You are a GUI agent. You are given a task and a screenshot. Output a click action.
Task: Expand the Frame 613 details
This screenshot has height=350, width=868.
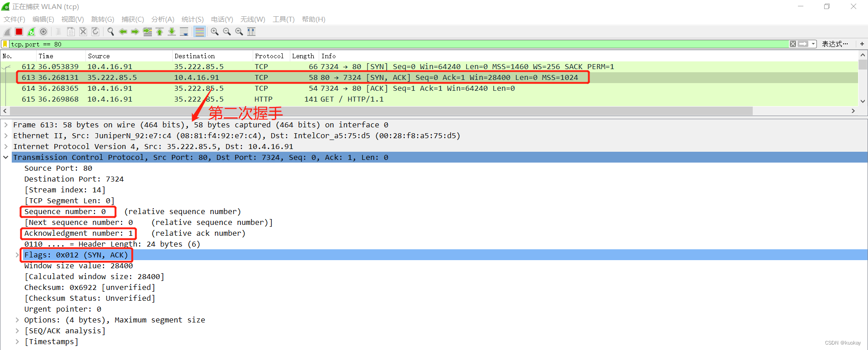6,125
